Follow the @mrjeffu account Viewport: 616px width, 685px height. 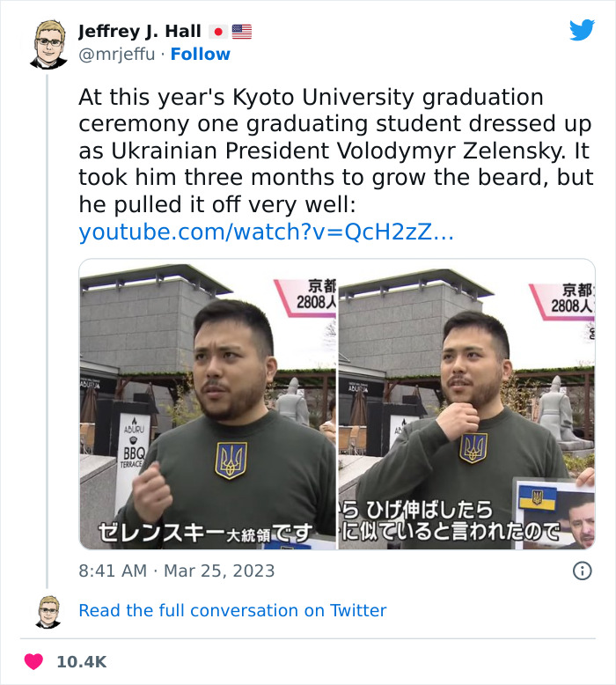(x=200, y=54)
